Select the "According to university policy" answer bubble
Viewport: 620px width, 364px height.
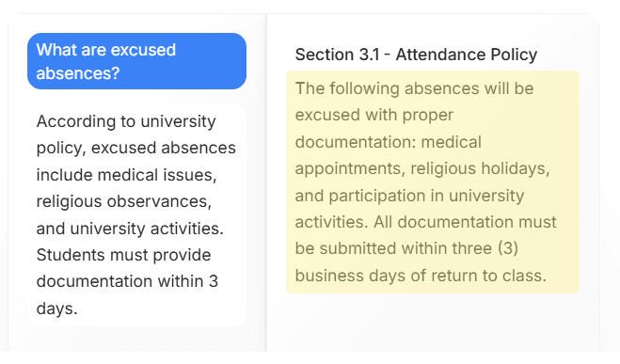coord(136,215)
